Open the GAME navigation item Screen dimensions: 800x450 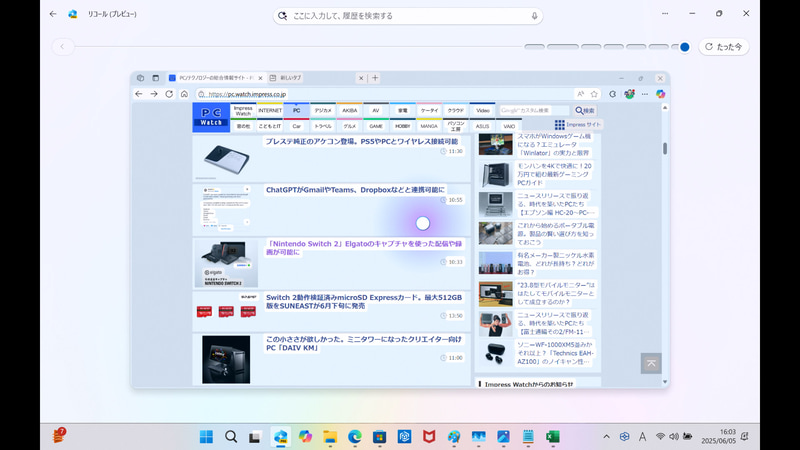[376, 126]
